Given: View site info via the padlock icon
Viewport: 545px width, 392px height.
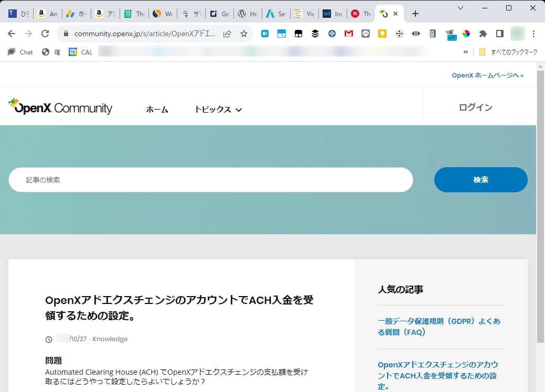Looking at the screenshot, I should tap(66, 34).
